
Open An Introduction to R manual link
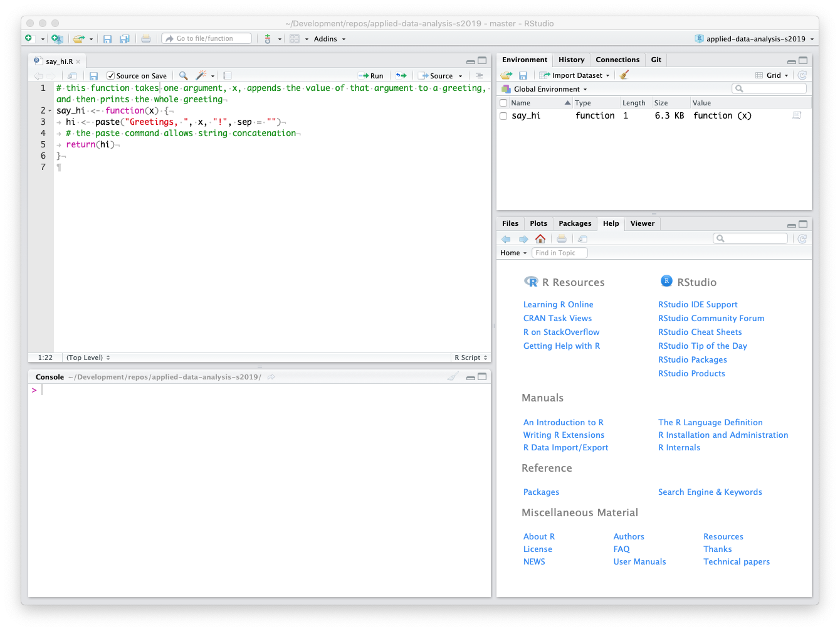coord(563,423)
